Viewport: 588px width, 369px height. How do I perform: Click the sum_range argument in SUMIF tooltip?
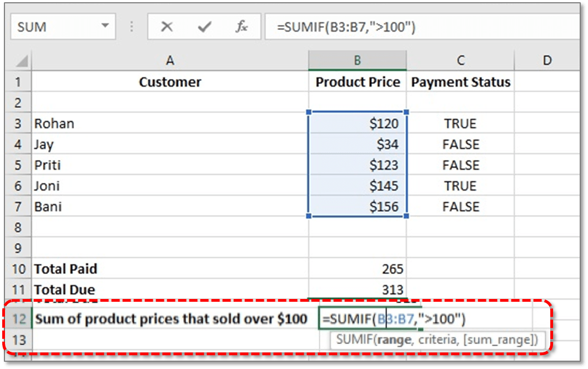click(x=497, y=340)
